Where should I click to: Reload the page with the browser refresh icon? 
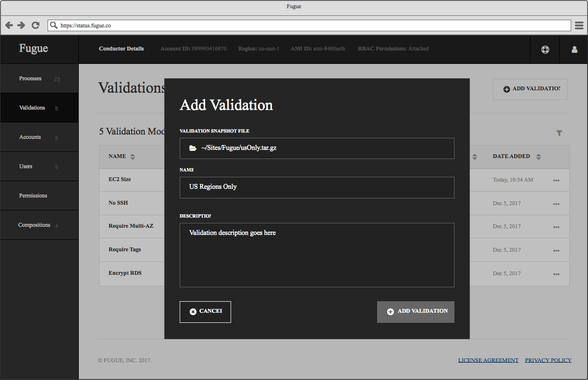[x=35, y=25]
